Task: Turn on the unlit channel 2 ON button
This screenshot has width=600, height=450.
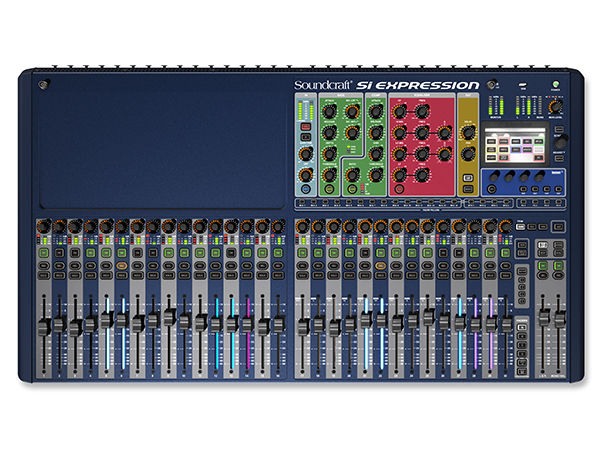Action: tap(59, 253)
